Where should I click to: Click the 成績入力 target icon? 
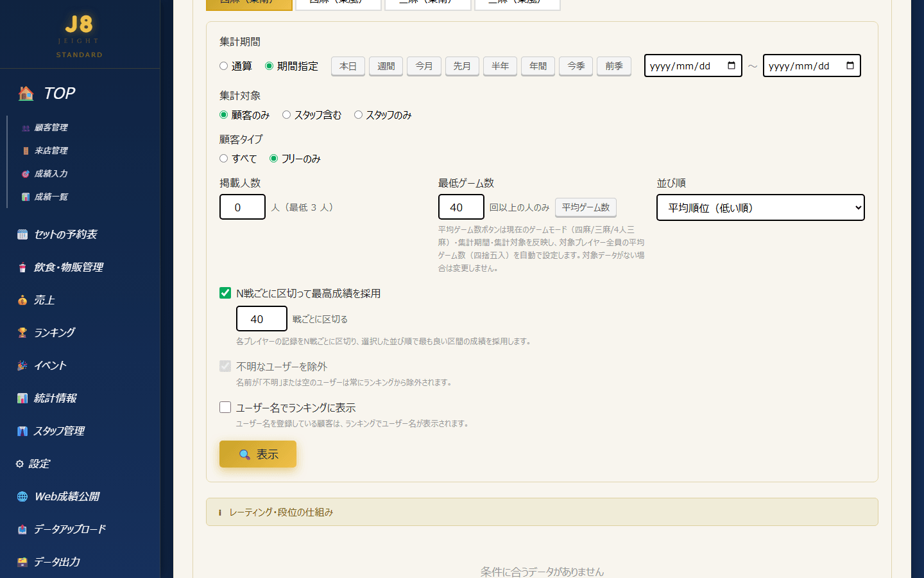[x=26, y=174]
